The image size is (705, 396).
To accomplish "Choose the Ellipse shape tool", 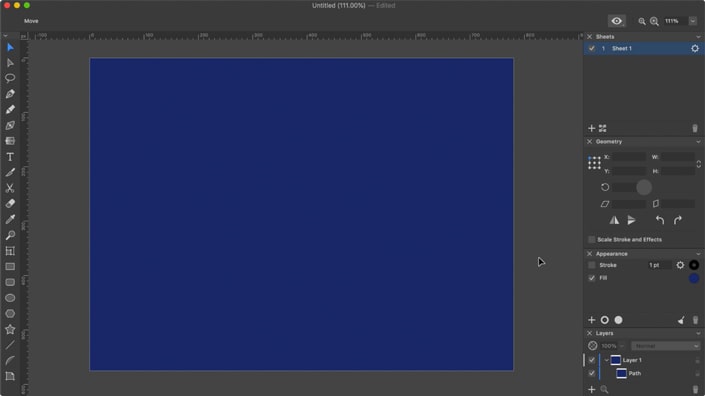I will (10, 298).
